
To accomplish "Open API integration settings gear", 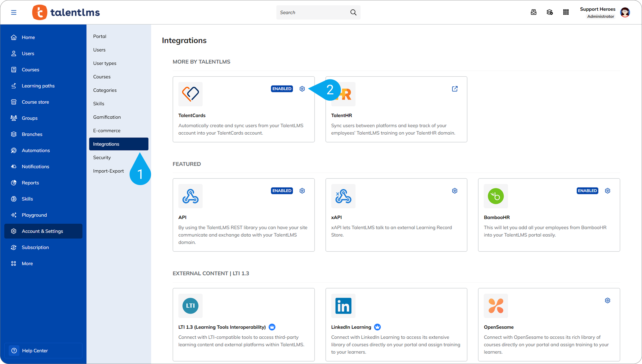I will (x=302, y=191).
